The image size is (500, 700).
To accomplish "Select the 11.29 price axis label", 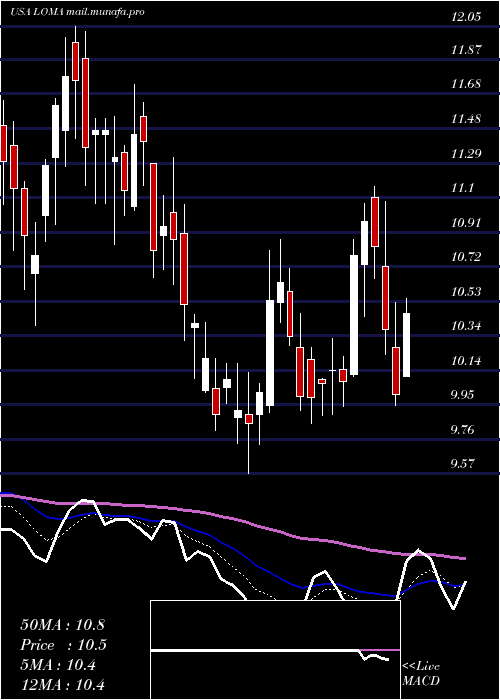I will pos(467,154).
